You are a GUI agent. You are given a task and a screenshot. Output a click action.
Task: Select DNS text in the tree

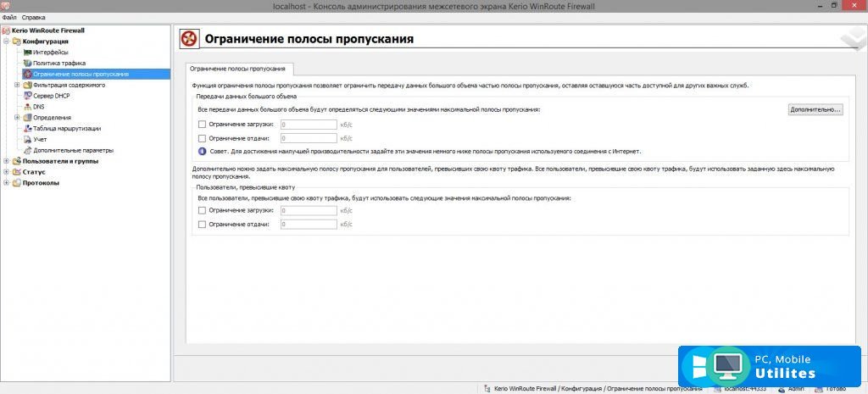[x=39, y=107]
